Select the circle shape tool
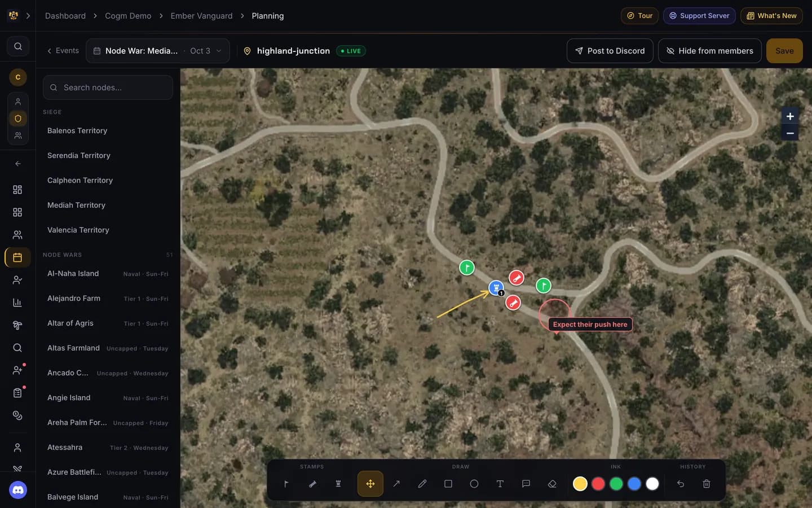The width and height of the screenshot is (812, 508). point(474,484)
